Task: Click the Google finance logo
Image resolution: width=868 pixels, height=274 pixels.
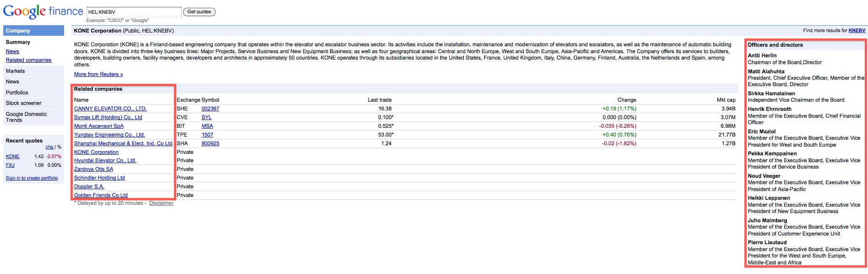Action: coord(43,11)
